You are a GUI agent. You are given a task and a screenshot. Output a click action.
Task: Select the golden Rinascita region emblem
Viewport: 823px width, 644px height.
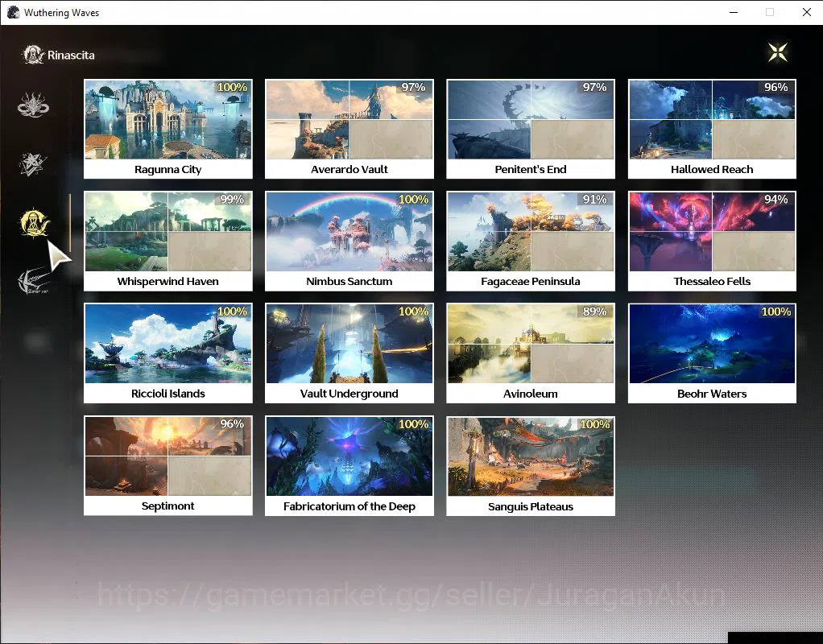pyautogui.click(x=34, y=222)
